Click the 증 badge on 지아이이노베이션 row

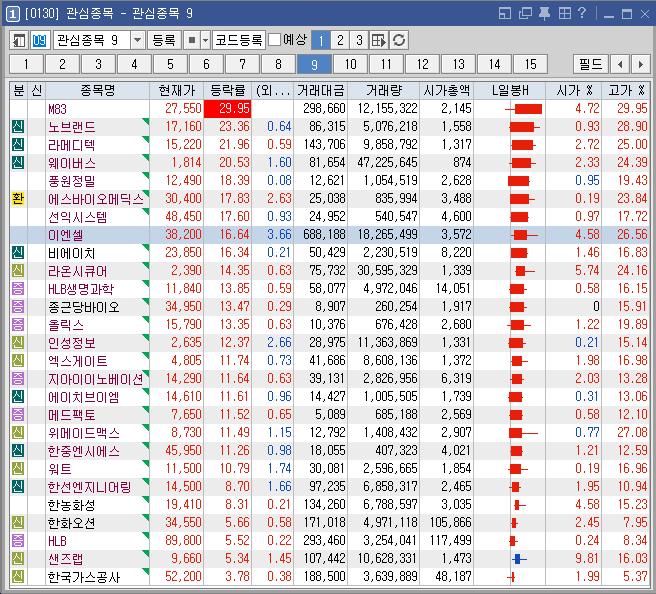[18, 378]
